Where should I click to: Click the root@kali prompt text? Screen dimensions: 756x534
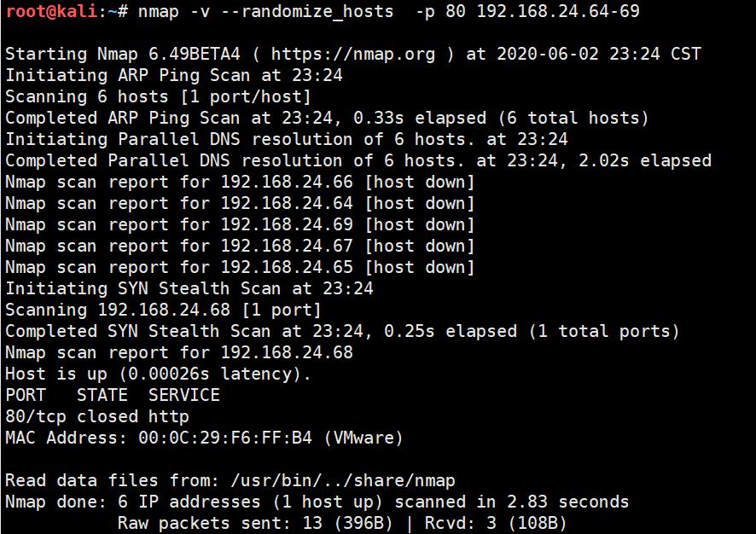(x=52, y=10)
